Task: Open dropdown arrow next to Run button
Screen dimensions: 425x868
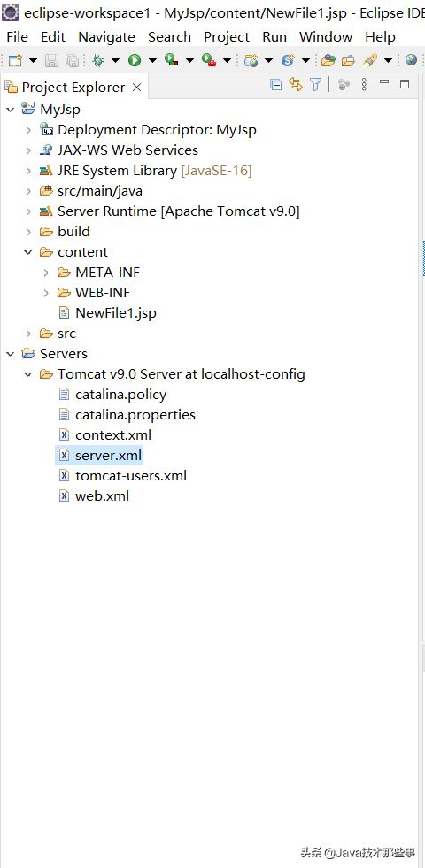Action: coord(152,60)
